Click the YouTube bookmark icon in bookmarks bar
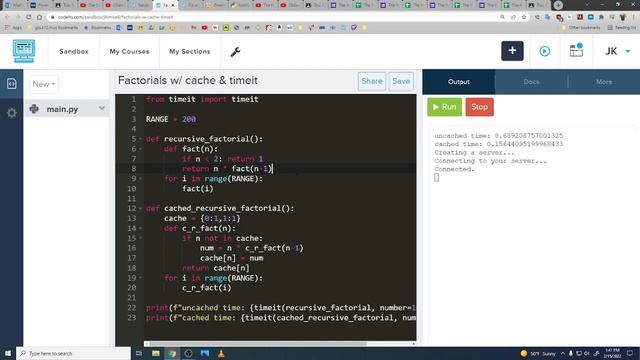The image size is (640, 360). [204, 28]
